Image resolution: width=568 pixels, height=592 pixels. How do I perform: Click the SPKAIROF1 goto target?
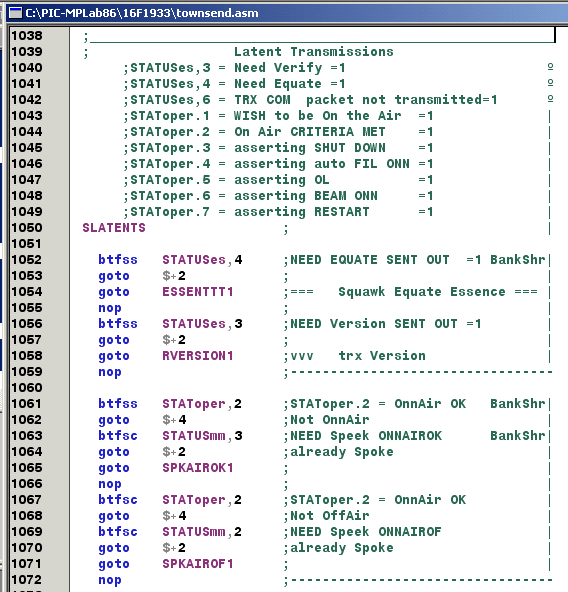(198, 564)
